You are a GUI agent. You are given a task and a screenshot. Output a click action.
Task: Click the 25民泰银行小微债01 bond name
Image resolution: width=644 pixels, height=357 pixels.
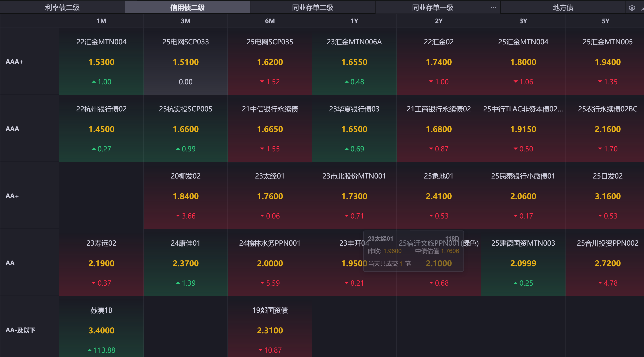(523, 176)
